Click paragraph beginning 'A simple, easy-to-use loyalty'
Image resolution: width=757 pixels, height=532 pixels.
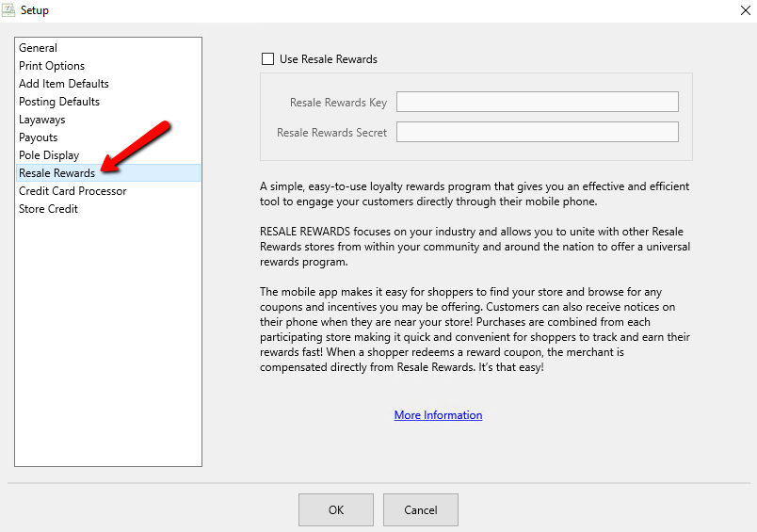(475, 194)
